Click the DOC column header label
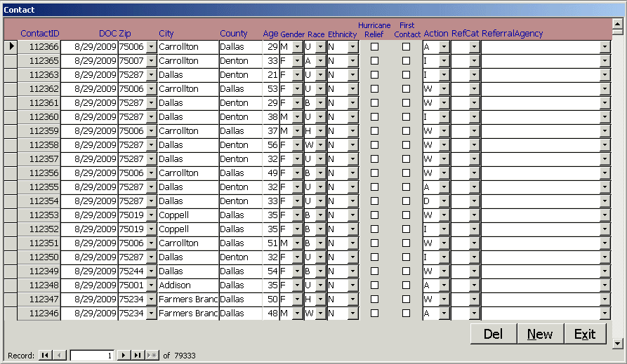Screen dimensions: 627x364 tap(108, 34)
